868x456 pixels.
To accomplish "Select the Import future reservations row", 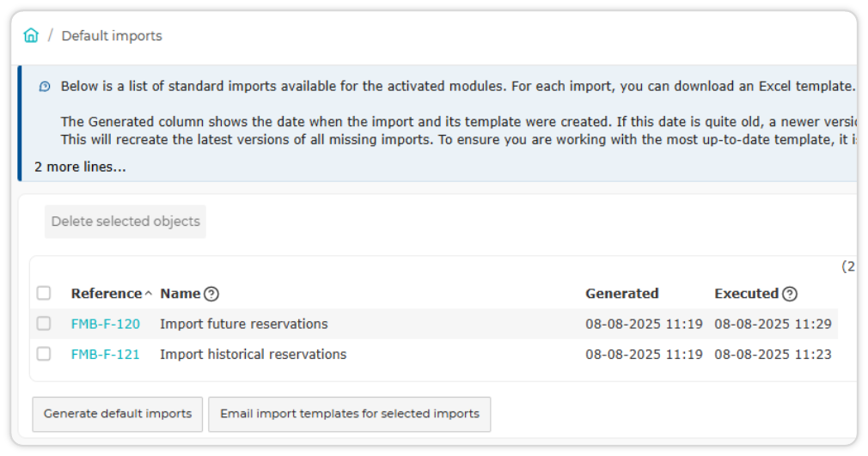I will point(434,324).
